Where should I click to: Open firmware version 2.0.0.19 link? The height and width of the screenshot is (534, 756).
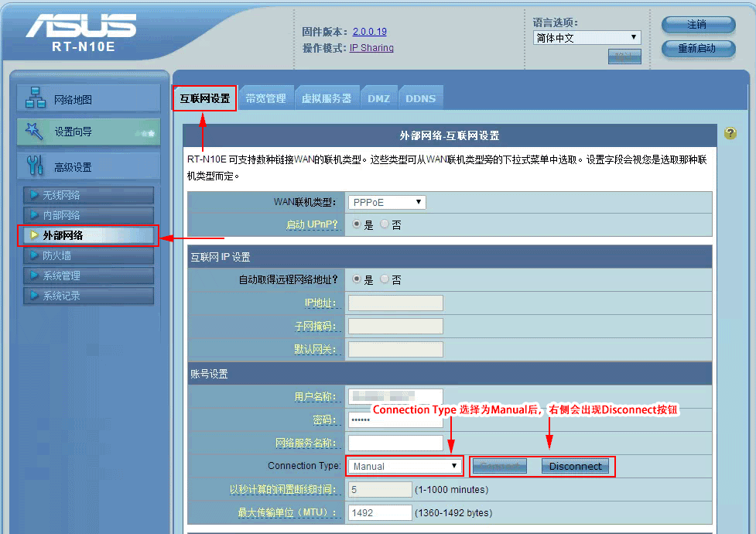[370, 32]
